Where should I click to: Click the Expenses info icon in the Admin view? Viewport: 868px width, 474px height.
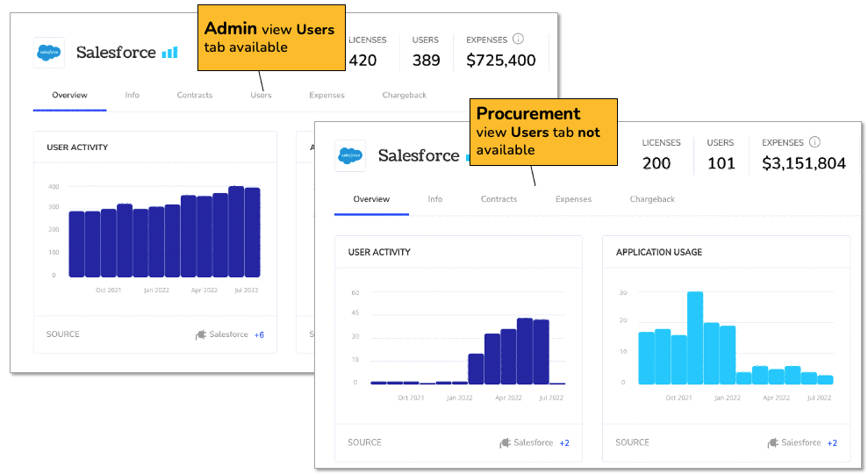pyautogui.click(x=518, y=39)
